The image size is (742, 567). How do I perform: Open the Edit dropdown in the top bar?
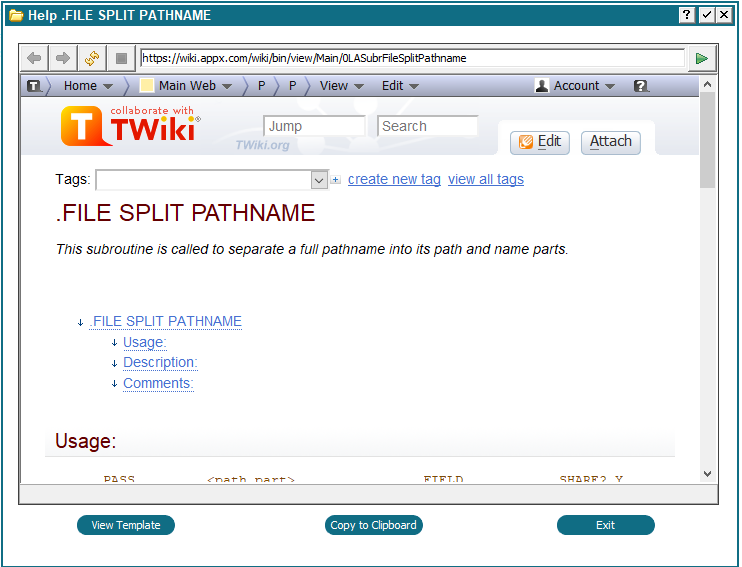click(x=400, y=86)
